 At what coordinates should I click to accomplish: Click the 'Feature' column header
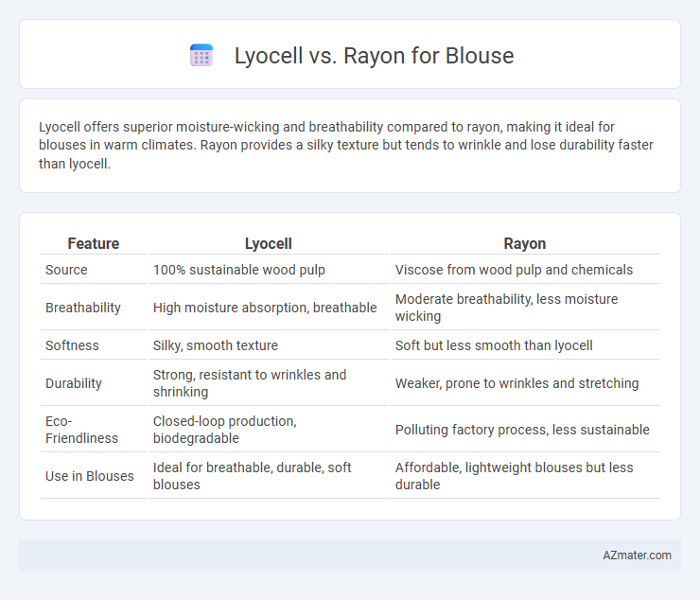(94, 243)
